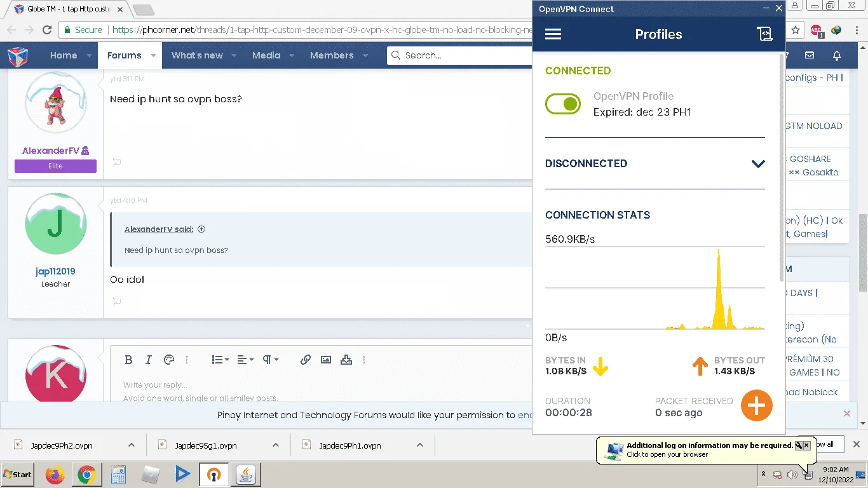Screen dimensions: 868x488
Task: Open the text alignment dropdown
Action: tap(245, 360)
